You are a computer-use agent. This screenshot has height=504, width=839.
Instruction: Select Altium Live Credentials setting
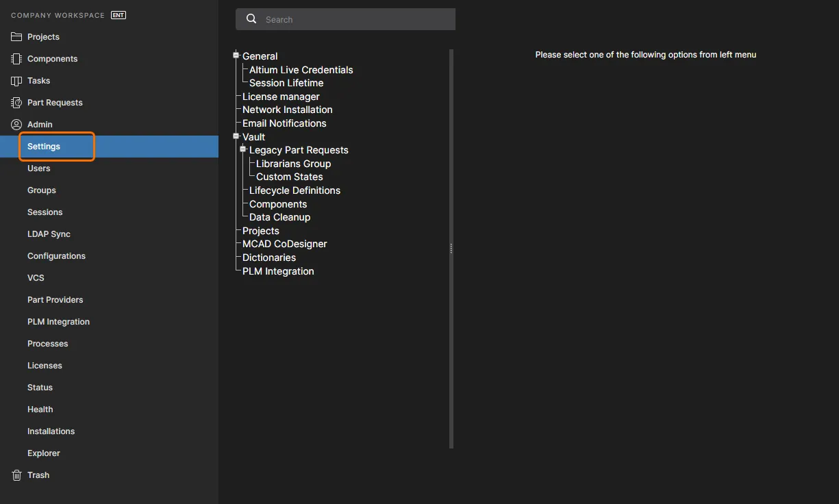pos(301,70)
